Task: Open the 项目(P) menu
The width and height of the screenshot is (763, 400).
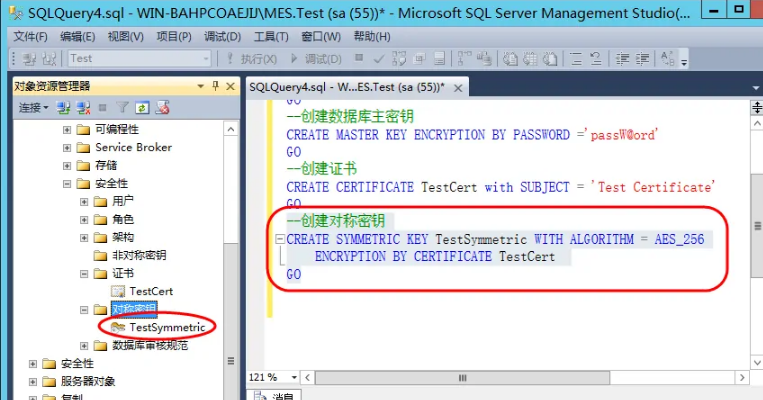Action: coord(174,36)
